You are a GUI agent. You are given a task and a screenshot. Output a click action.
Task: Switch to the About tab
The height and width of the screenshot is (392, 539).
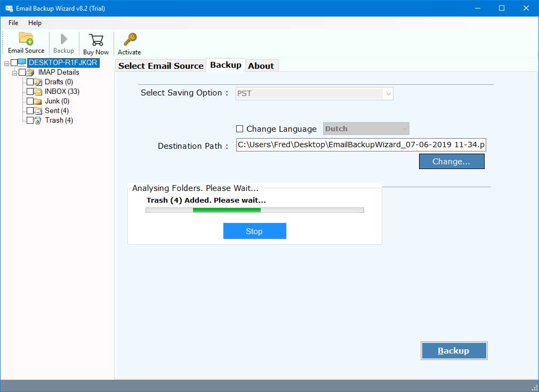261,66
